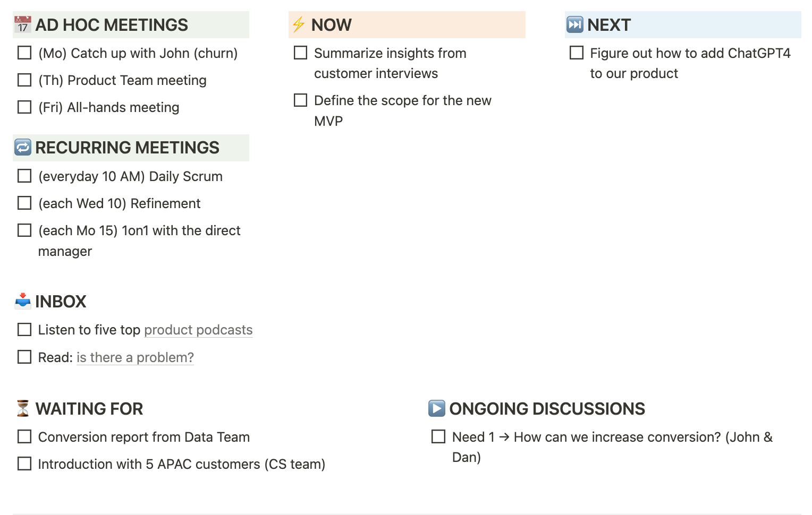
Task: Open the 'is there a problem?' link
Action: (135, 357)
